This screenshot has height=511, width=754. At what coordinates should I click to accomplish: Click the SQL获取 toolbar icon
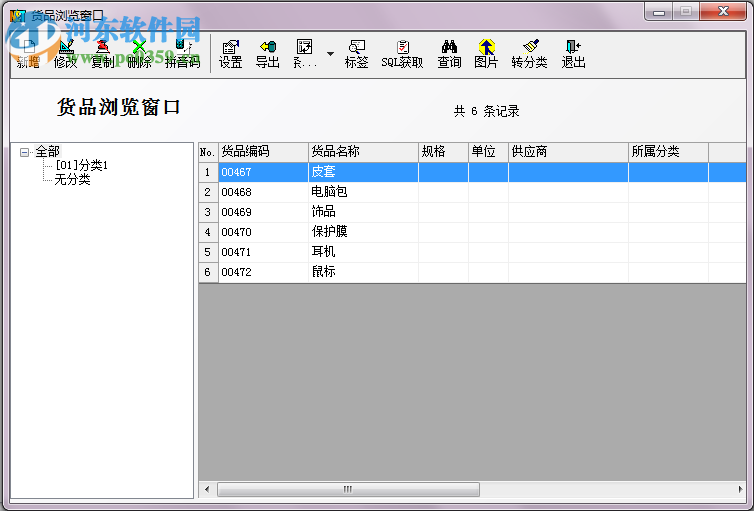(x=402, y=53)
